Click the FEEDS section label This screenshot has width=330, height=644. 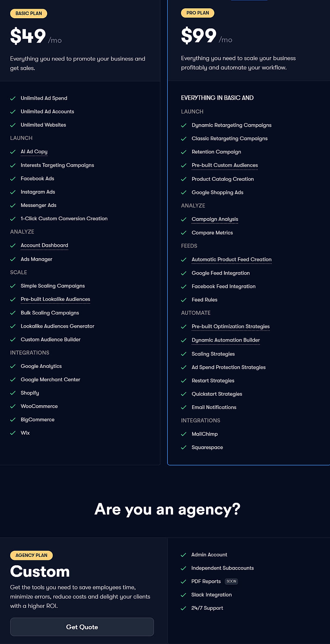tap(189, 246)
